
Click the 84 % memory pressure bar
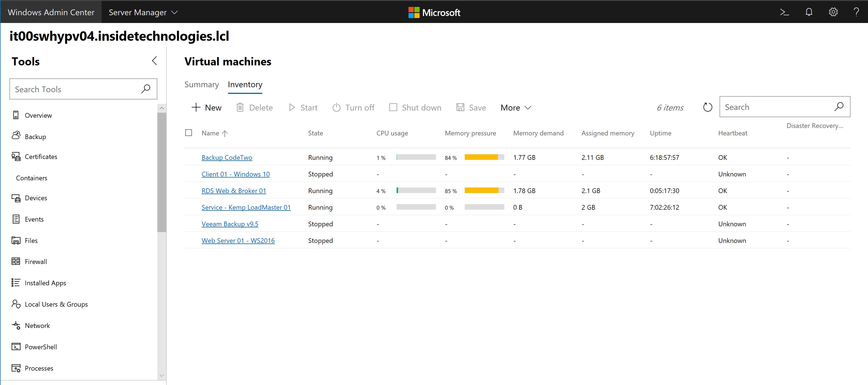484,157
